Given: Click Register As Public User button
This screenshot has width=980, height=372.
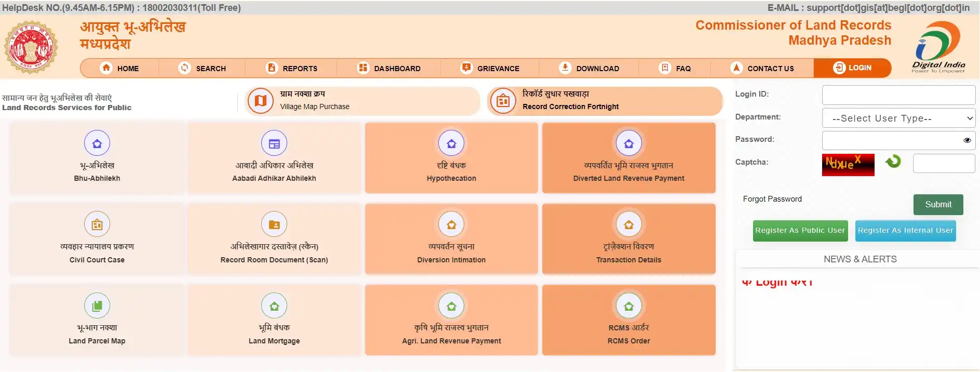Looking at the screenshot, I should [x=800, y=231].
